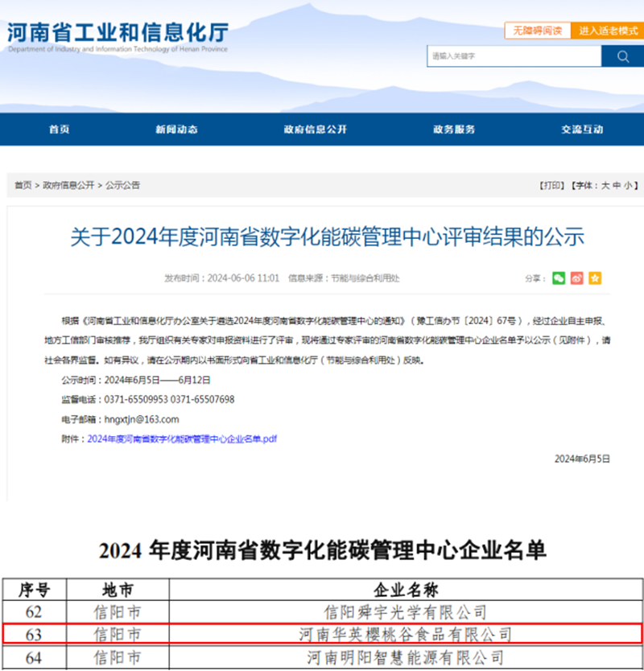Share the article via WeChat icon
The width and height of the screenshot is (644, 671).
coord(559,278)
